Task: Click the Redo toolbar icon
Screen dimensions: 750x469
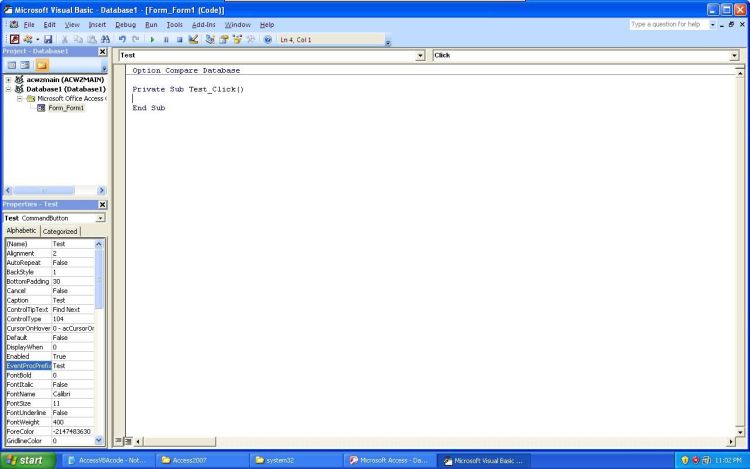Action: (136, 39)
